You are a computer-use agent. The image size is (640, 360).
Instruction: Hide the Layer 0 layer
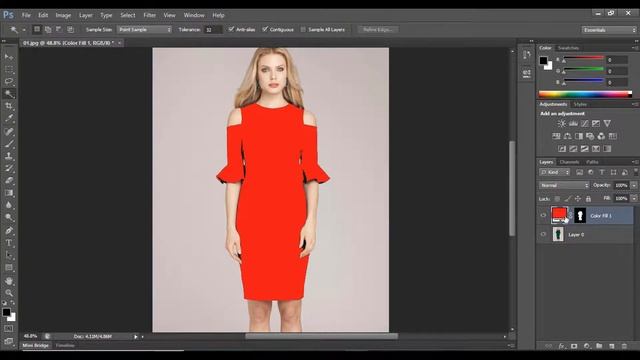coord(543,235)
